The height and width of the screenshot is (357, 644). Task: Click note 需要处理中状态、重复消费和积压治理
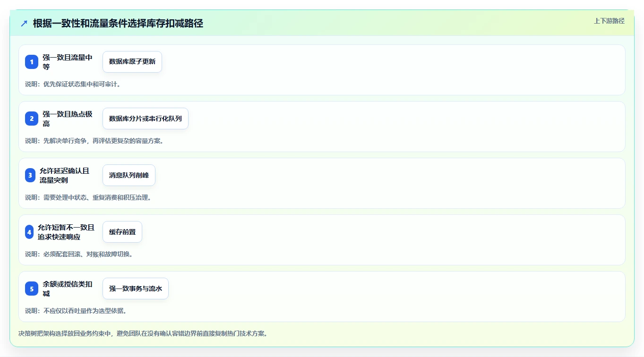point(88,197)
